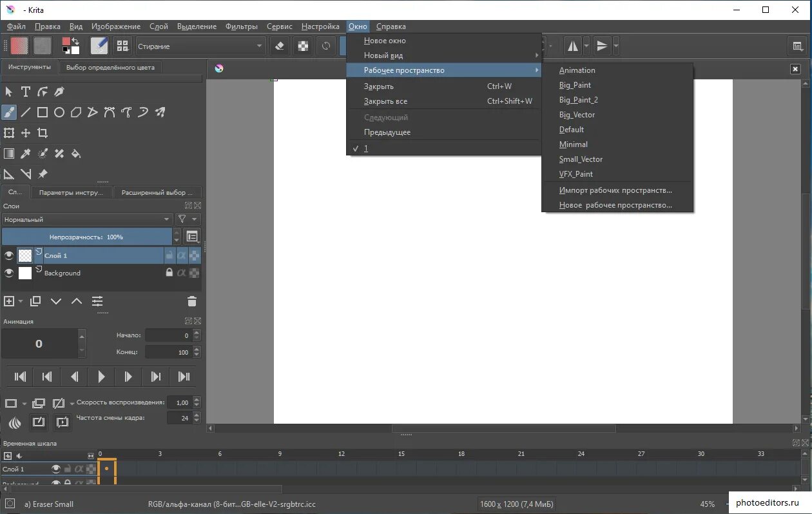Screen dimensions: 812x514
Task: Jump to first frame button
Action: (20, 377)
